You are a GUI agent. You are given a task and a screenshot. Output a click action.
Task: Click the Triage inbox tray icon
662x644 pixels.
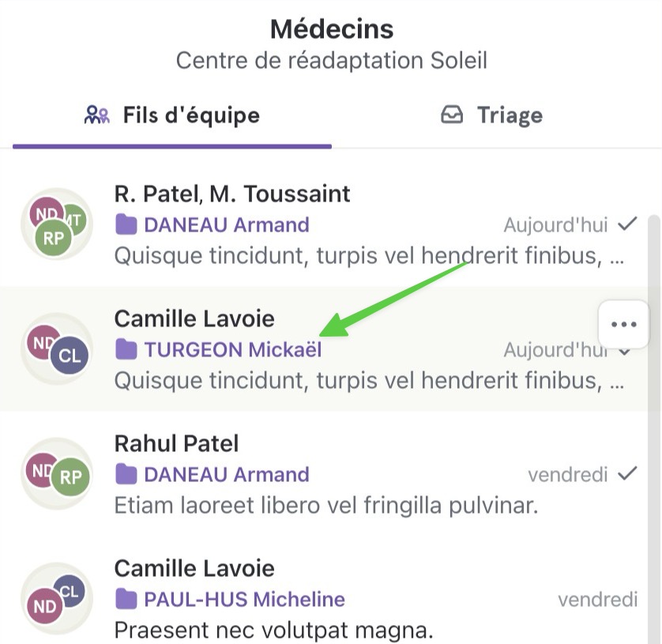point(452,115)
